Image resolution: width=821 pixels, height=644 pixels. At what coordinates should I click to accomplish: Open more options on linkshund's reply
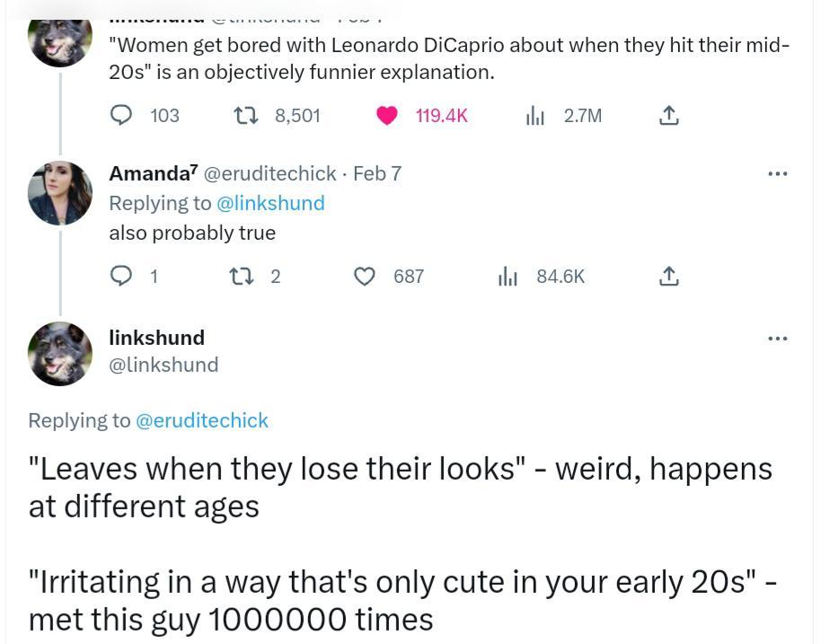coord(778,338)
